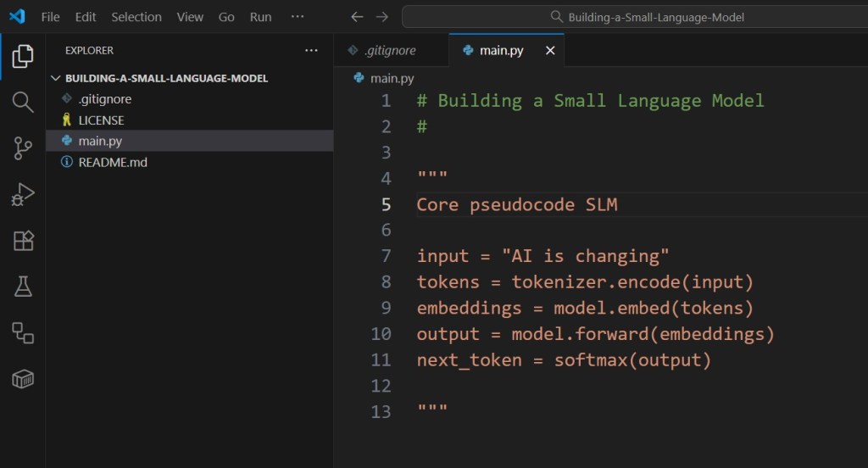Click main.py in the breadcrumb bar
Image resolution: width=868 pixels, height=468 pixels.
pyautogui.click(x=392, y=78)
